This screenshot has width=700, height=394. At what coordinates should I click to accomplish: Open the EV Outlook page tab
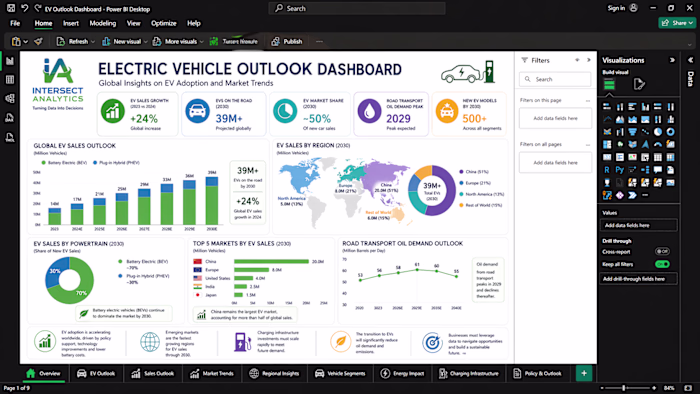point(96,373)
